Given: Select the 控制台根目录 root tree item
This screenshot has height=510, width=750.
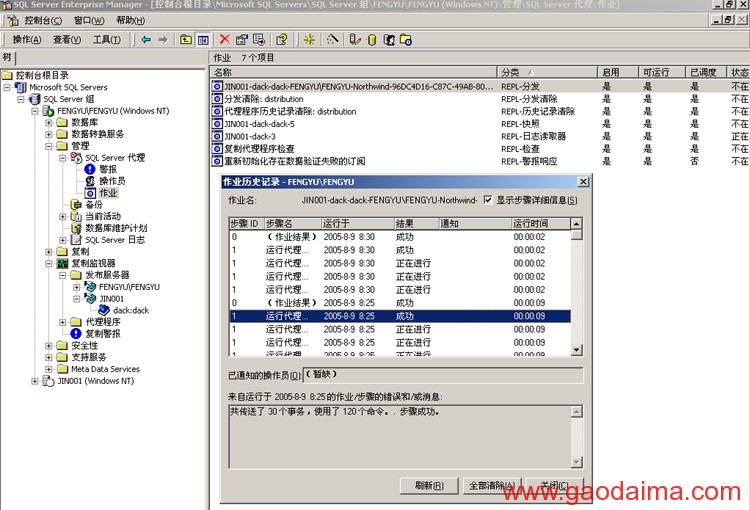Looking at the screenshot, I should 42,75.
